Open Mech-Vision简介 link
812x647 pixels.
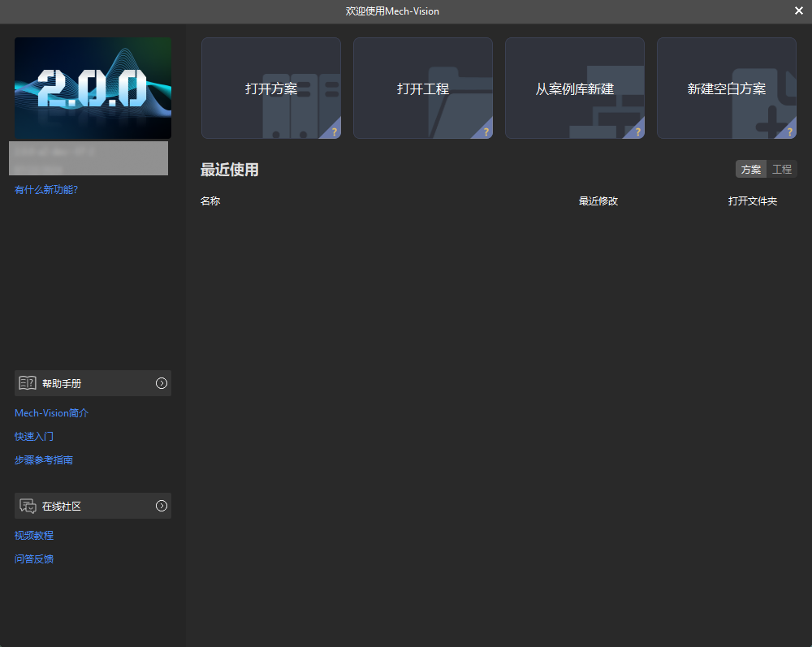[x=51, y=413]
